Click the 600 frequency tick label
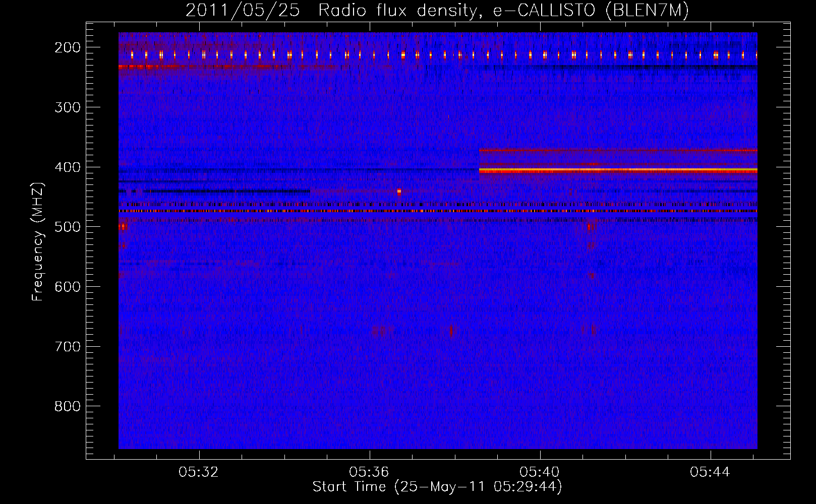816x504 pixels. click(x=68, y=287)
